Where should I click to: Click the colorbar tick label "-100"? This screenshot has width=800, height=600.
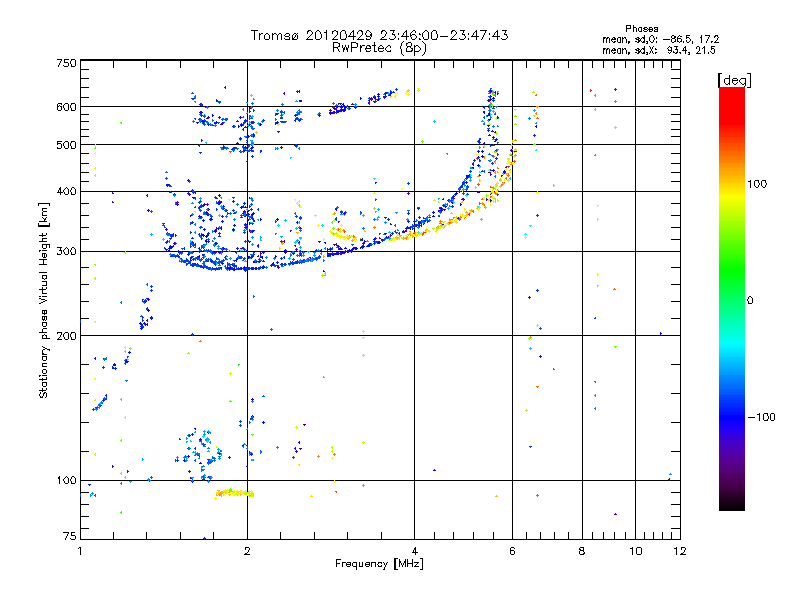[x=762, y=417]
